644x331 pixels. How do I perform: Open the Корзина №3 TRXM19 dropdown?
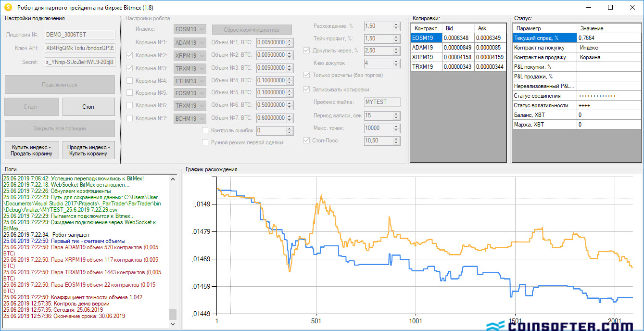pos(190,68)
